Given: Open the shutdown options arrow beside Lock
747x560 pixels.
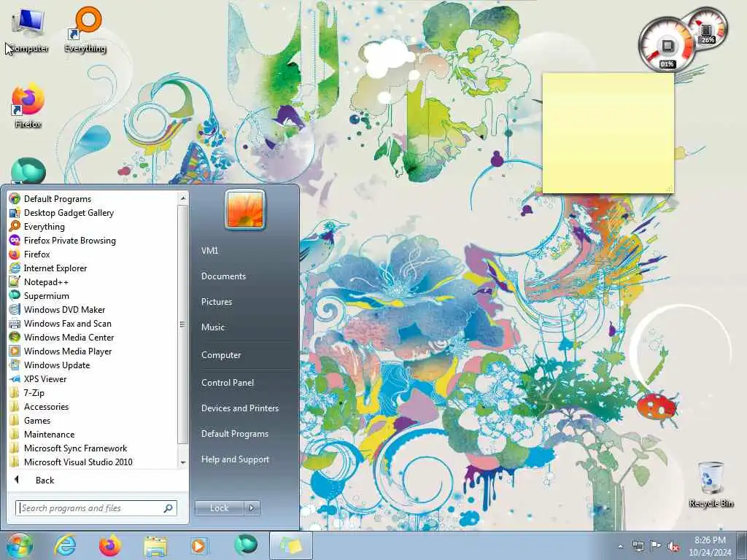Looking at the screenshot, I should pyautogui.click(x=252, y=508).
